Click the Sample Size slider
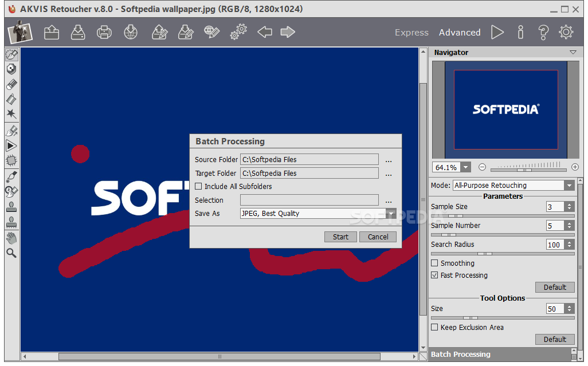 coord(503,216)
